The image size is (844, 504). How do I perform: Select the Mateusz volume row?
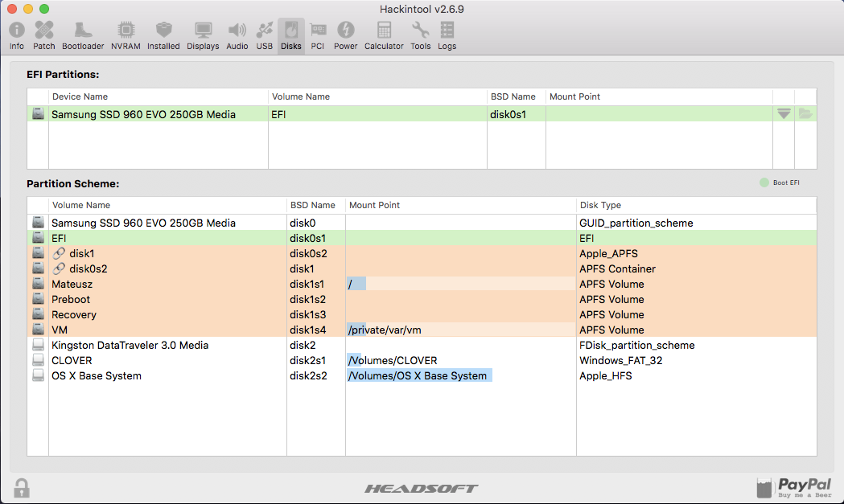422,284
